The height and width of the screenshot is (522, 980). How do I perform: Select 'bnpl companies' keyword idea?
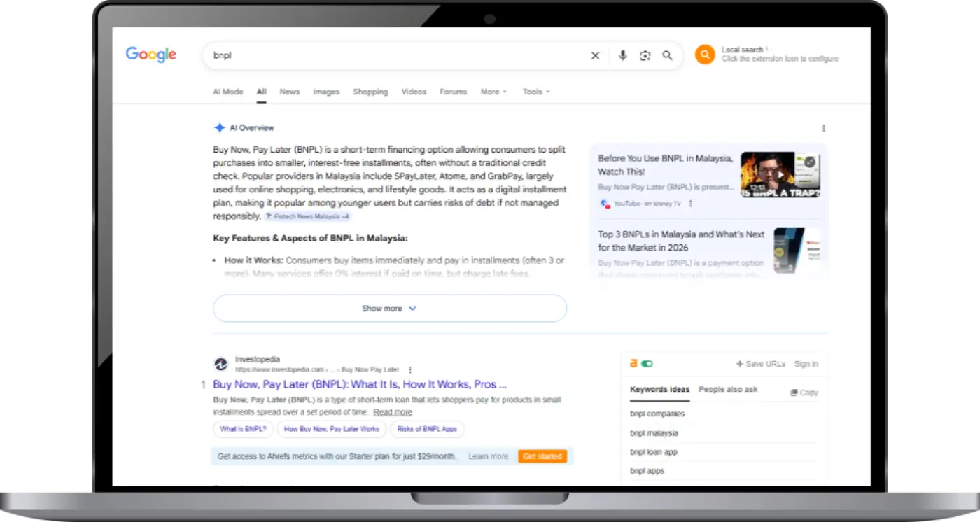[x=657, y=414]
